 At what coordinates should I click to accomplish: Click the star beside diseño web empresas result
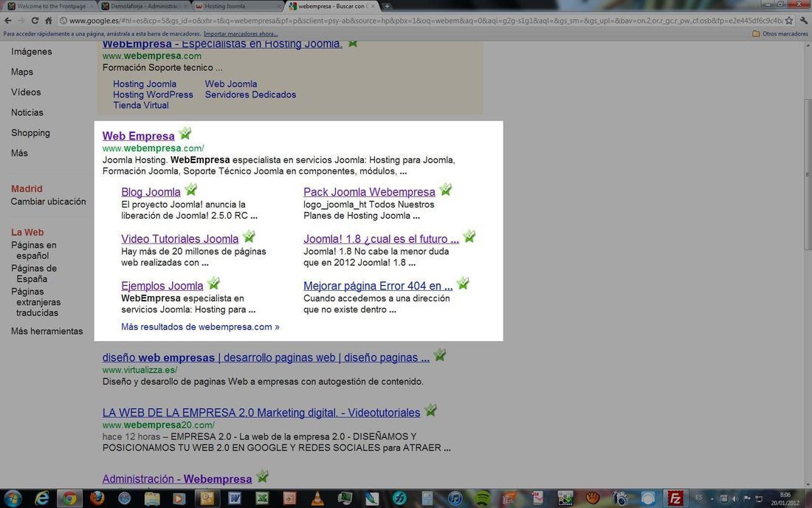pyautogui.click(x=440, y=355)
